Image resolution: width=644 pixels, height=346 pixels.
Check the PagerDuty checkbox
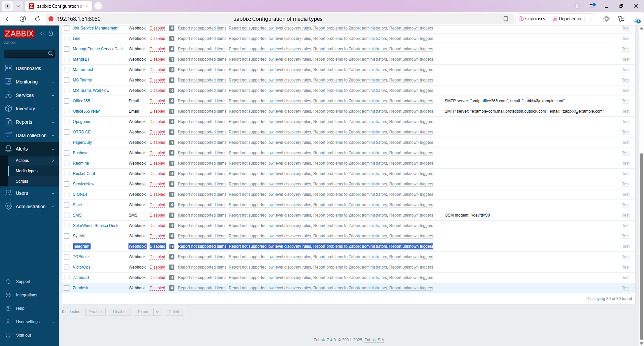[x=67, y=142]
